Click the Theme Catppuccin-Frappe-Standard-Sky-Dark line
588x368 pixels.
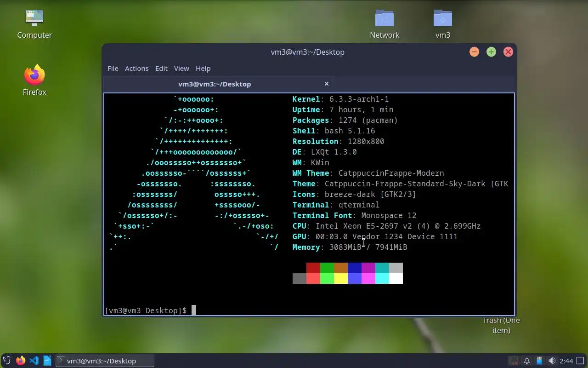400,184
